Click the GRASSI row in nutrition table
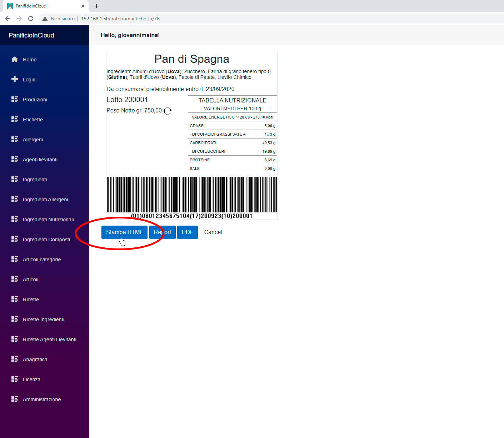504x438 pixels. [x=233, y=126]
